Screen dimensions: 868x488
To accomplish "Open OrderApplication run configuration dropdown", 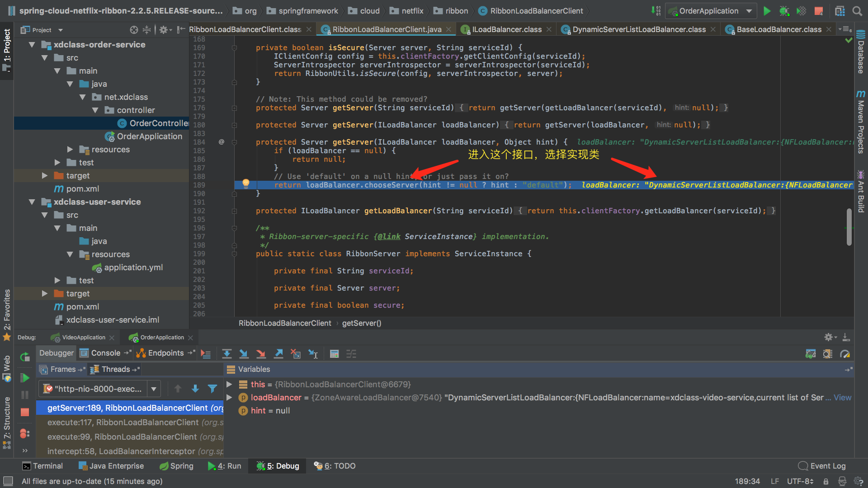I will (749, 11).
